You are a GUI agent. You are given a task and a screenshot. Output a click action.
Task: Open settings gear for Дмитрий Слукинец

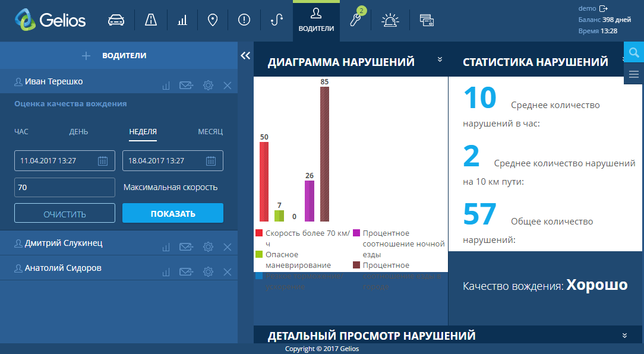tap(208, 247)
